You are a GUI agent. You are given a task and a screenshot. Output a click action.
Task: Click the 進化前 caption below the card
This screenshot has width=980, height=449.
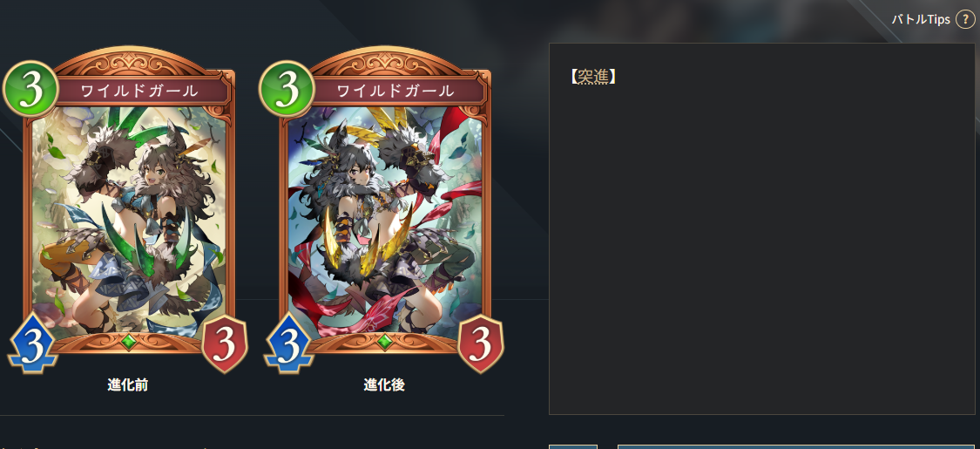coord(127,384)
